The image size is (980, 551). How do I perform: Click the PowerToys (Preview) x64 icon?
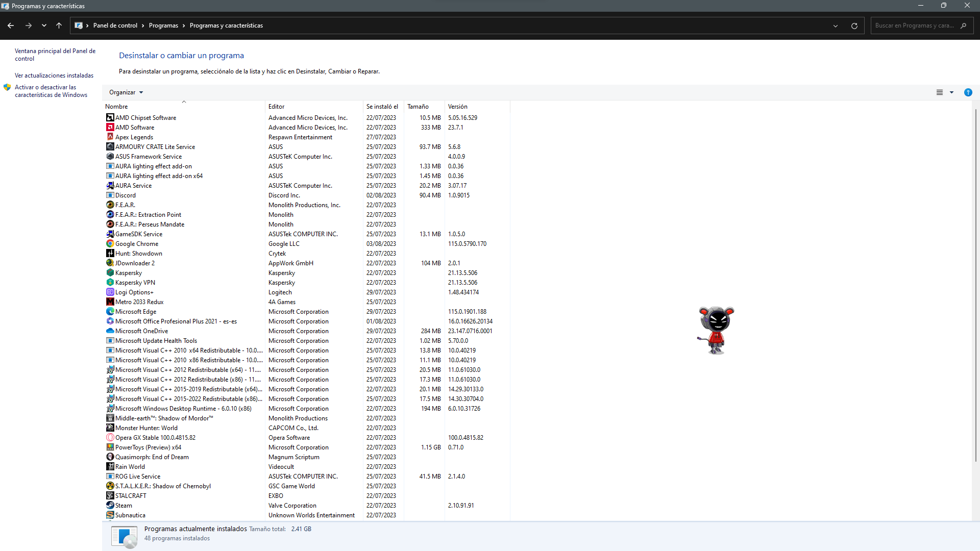click(110, 447)
